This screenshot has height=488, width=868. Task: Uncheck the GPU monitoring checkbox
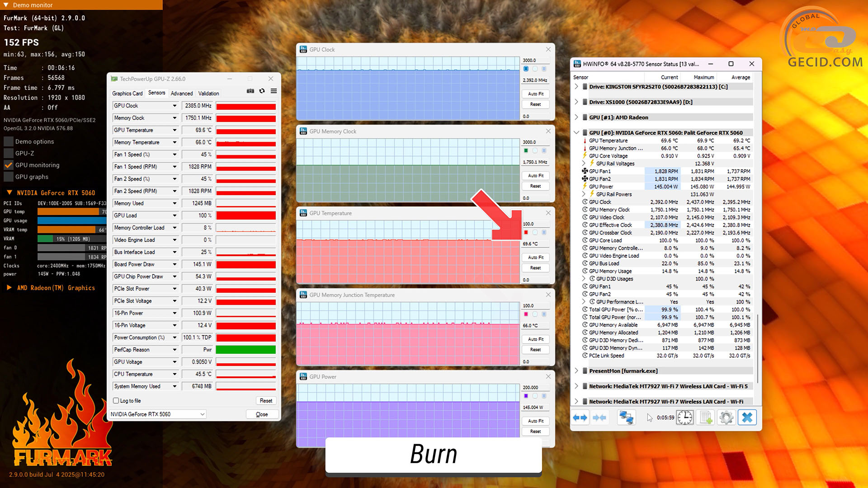point(8,165)
